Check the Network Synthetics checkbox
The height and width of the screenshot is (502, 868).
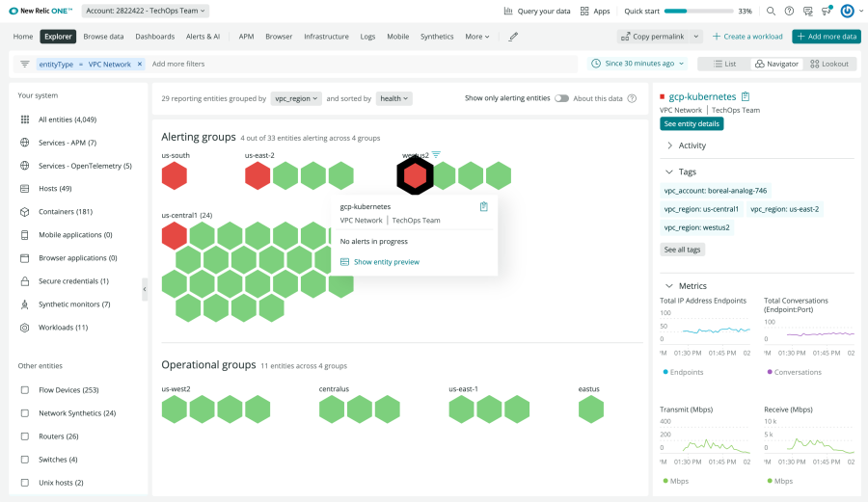coord(25,413)
